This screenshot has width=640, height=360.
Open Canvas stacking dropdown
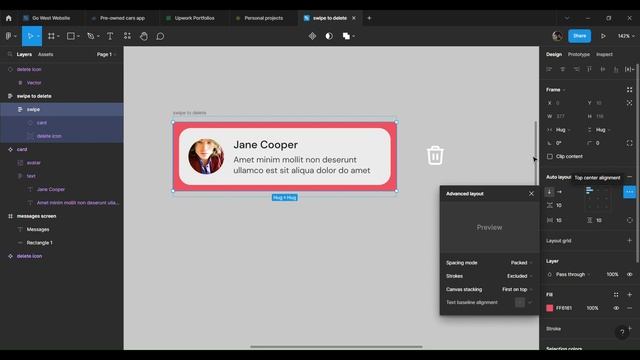[517, 289]
